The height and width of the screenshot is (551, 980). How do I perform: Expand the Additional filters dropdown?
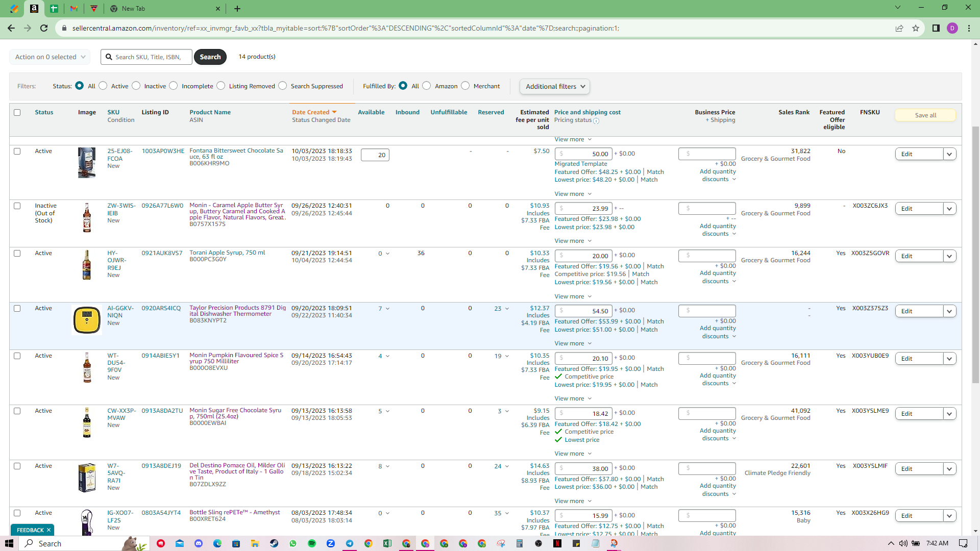click(555, 86)
